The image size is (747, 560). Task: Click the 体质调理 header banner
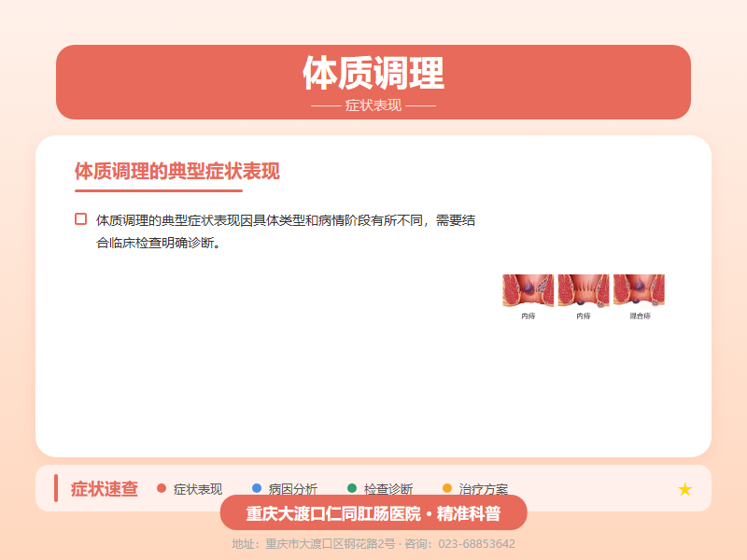(373, 82)
